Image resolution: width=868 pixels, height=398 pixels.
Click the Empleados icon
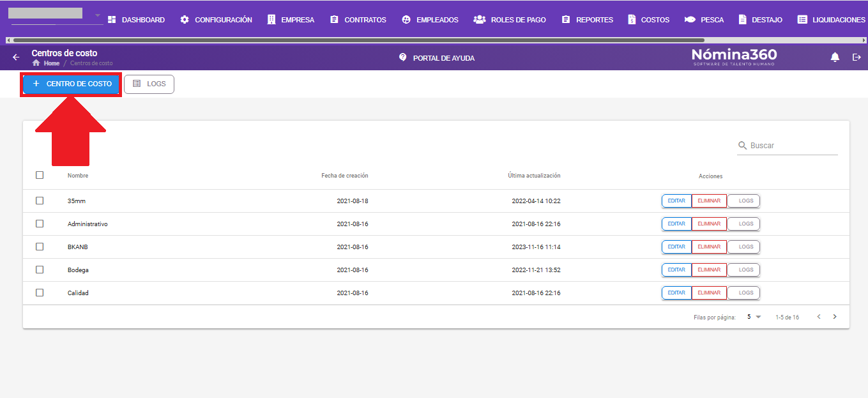click(406, 20)
